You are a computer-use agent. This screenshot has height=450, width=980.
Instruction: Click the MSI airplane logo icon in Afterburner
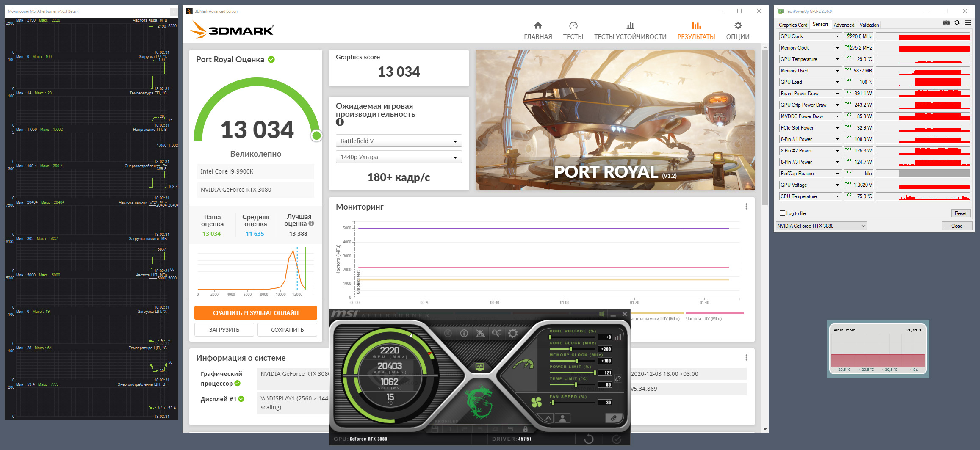coord(480,333)
